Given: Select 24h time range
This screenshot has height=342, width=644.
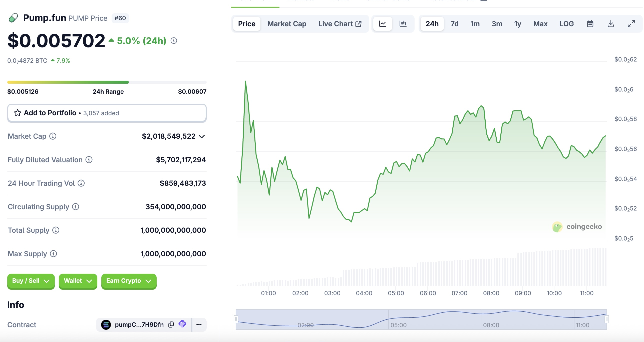Looking at the screenshot, I should [432, 24].
